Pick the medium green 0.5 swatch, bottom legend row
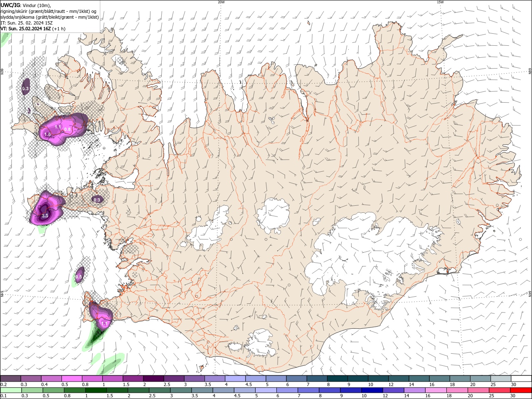This screenshot has width=532, height=399. point(53,390)
